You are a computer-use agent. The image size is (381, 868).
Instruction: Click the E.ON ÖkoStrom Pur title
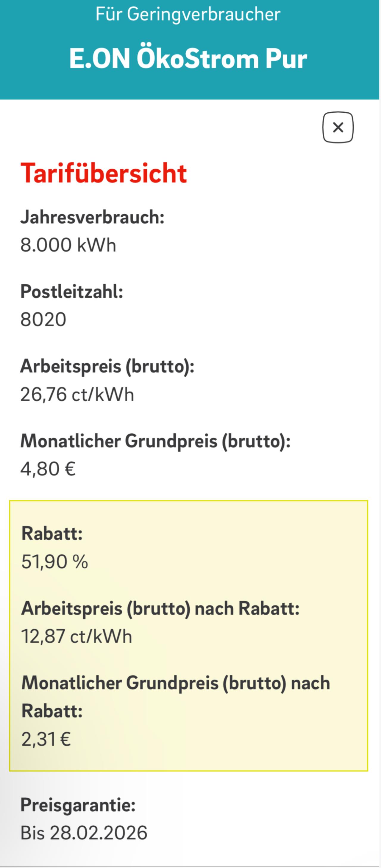point(188,59)
